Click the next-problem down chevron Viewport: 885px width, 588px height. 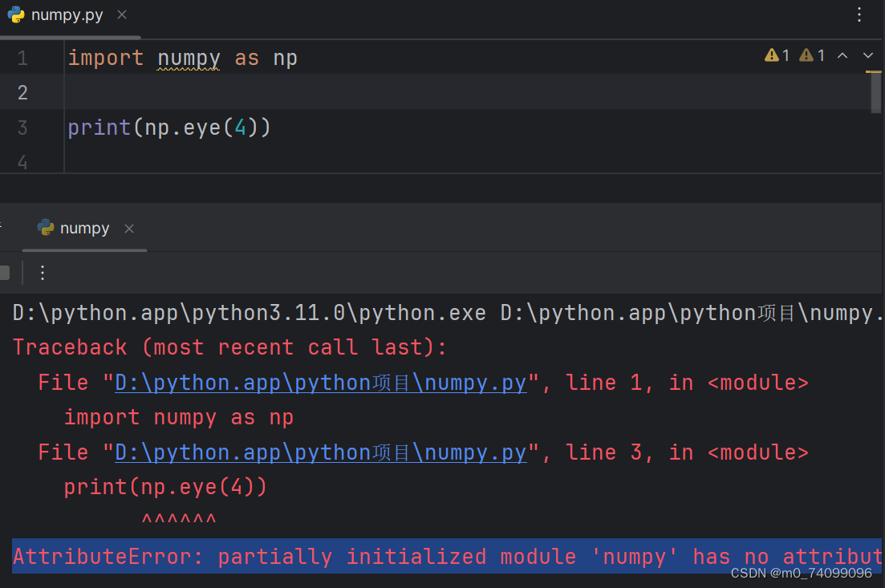(867, 55)
